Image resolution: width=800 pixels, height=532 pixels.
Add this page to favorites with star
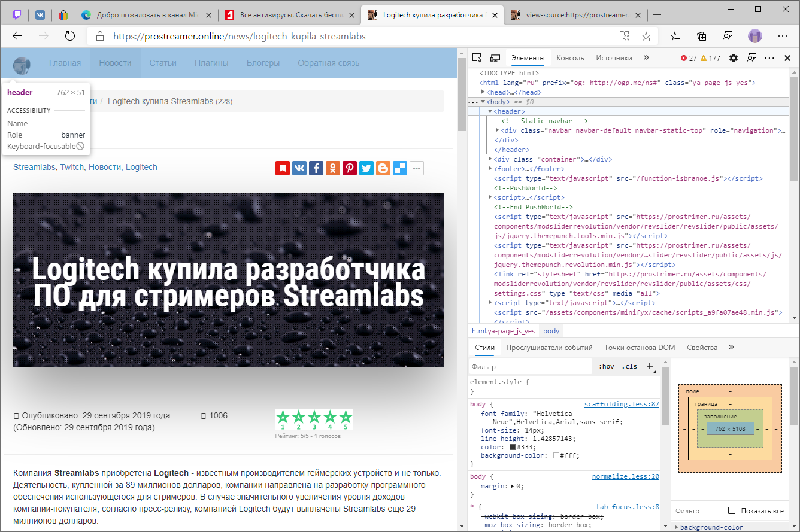(646, 36)
